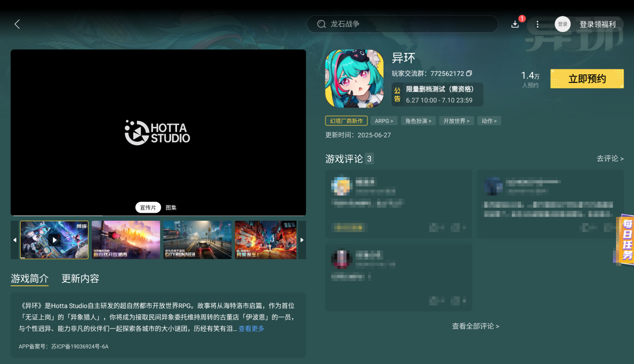
Task: Play the trailer via the play icon
Action: pos(54,240)
